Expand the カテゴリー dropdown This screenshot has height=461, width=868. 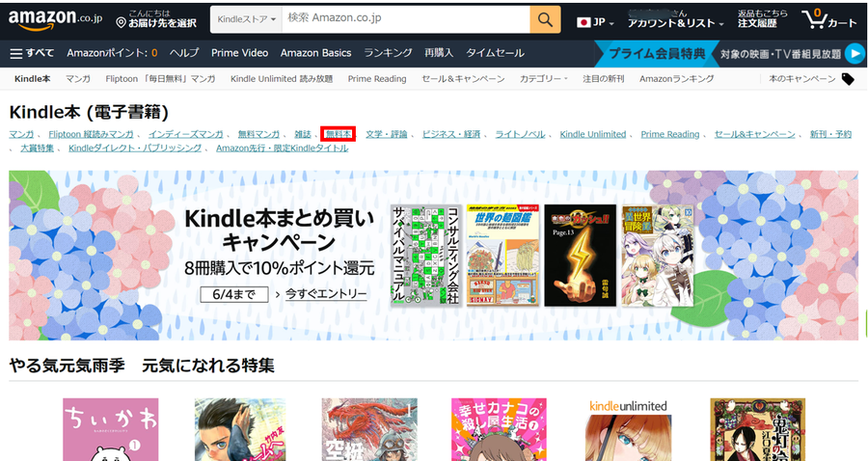pos(544,79)
